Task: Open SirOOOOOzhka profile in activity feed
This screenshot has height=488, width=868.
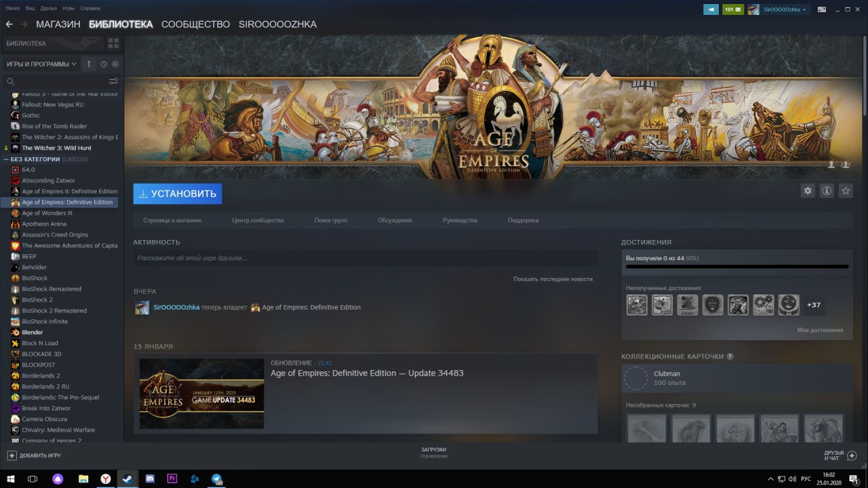Action: pos(176,307)
